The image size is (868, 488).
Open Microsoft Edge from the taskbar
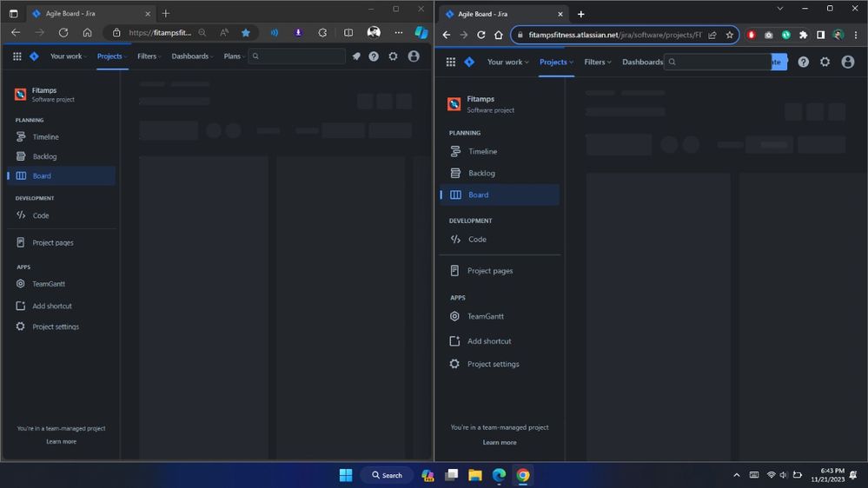(499, 475)
